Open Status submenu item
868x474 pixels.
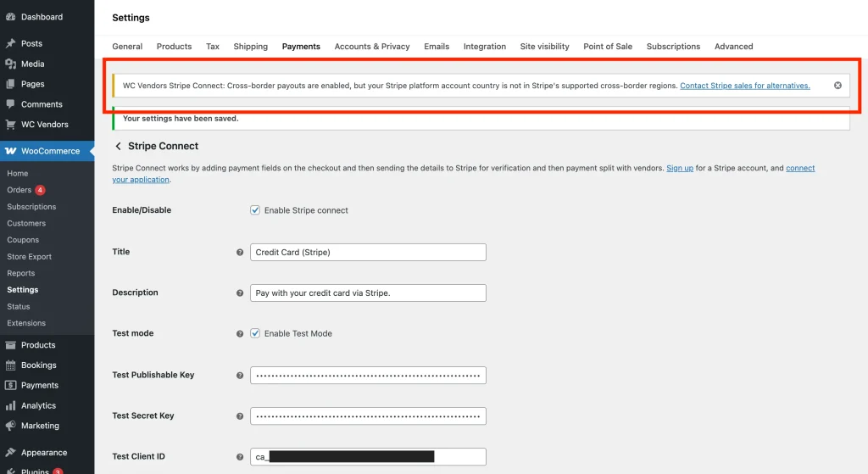(19, 306)
